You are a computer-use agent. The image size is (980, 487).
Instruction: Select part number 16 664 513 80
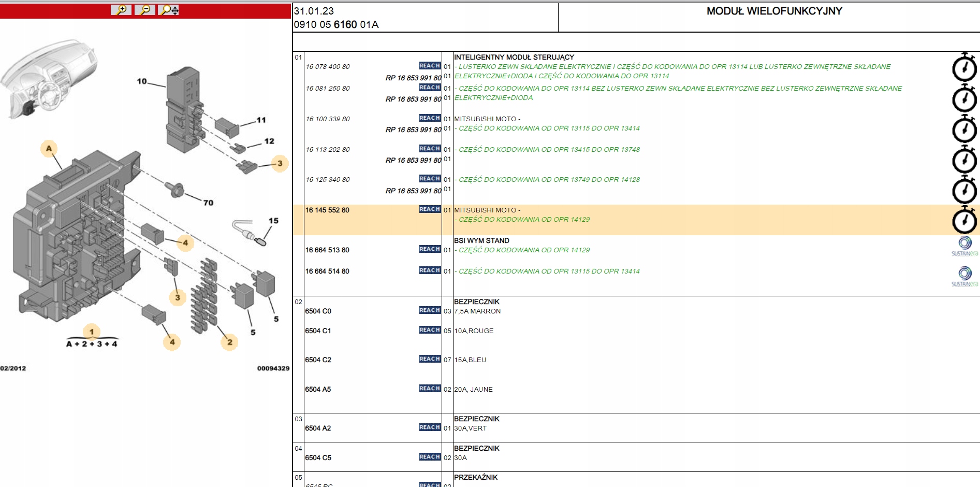point(327,250)
